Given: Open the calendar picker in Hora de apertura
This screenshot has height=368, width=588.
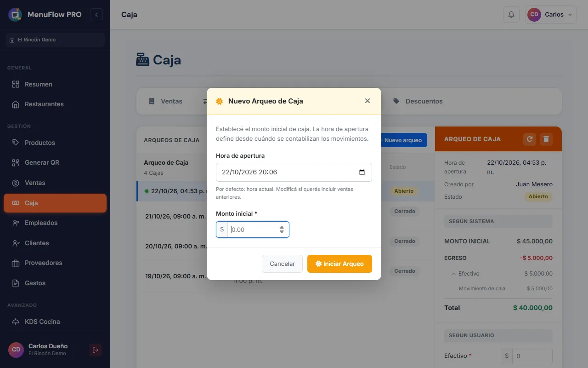Looking at the screenshot, I should tap(362, 172).
